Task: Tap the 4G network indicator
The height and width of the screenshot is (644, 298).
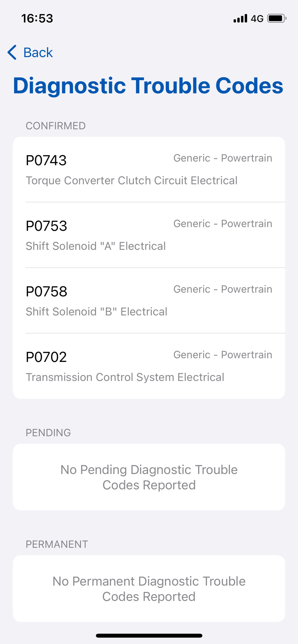Action: point(257,19)
